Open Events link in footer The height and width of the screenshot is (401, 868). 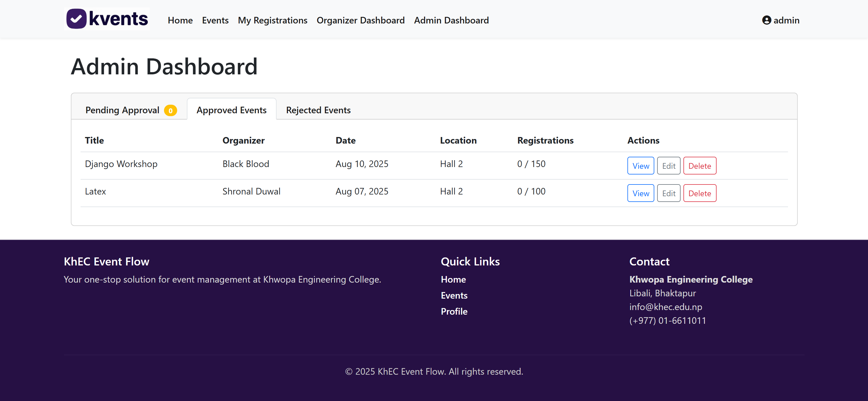tap(454, 295)
